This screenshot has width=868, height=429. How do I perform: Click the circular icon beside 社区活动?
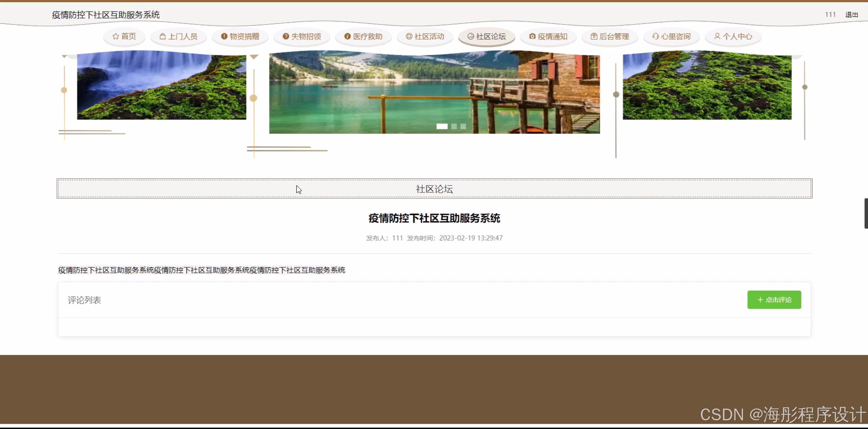pyautogui.click(x=409, y=37)
